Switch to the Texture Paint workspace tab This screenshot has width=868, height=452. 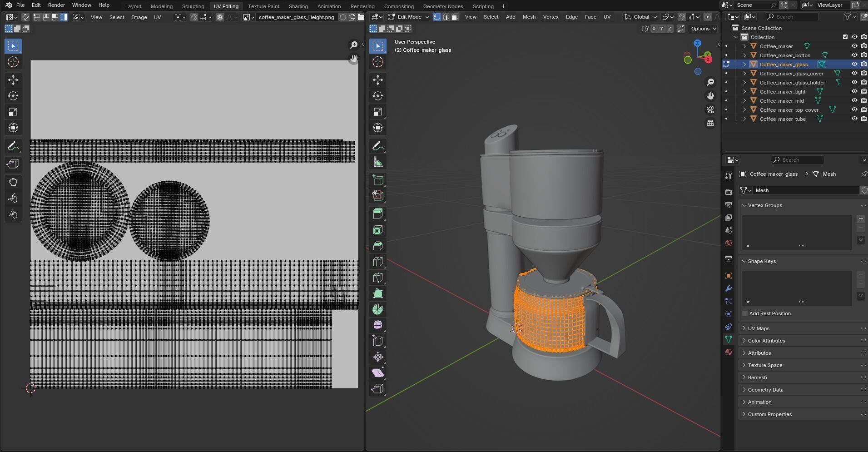263,6
